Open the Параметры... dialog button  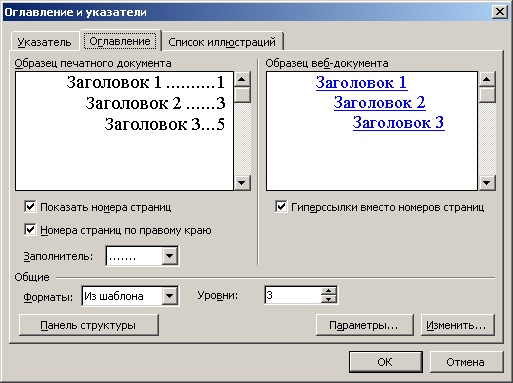pos(365,325)
